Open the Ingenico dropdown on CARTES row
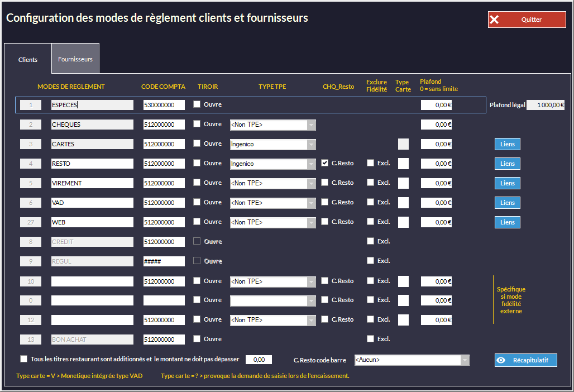This screenshot has height=392, width=574. pyautogui.click(x=311, y=145)
